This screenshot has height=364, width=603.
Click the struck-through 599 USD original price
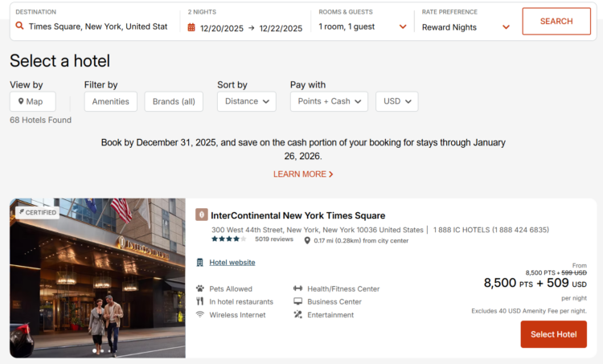click(x=574, y=272)
